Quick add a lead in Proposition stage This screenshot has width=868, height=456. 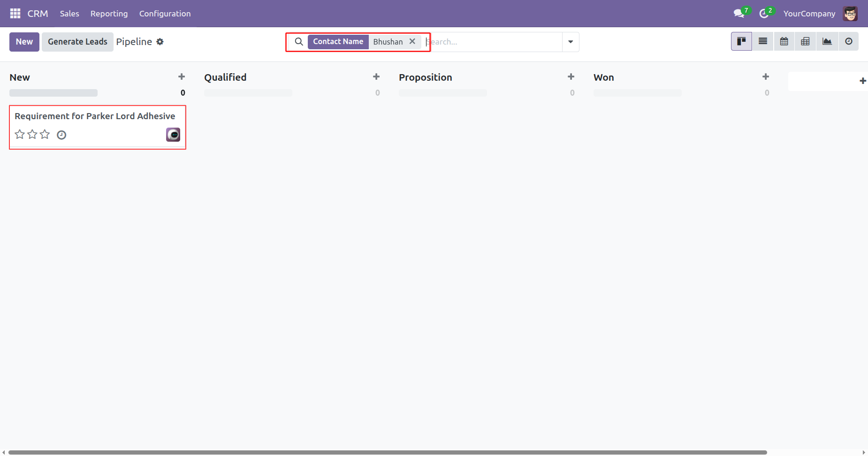click(x=571, y=76)
